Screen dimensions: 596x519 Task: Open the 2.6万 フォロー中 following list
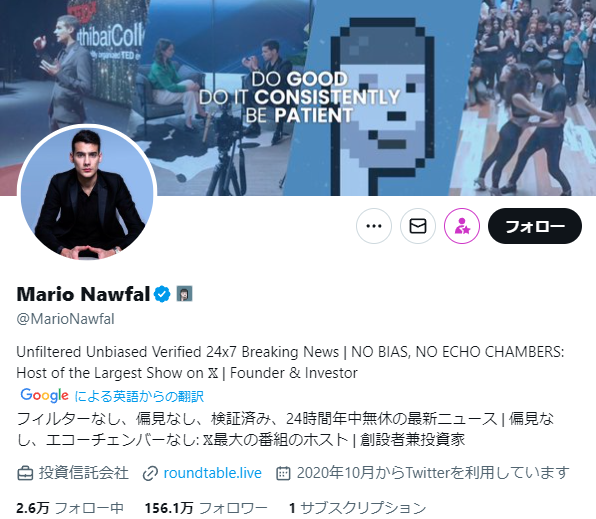pyautogui.click(x=70, y=508)
